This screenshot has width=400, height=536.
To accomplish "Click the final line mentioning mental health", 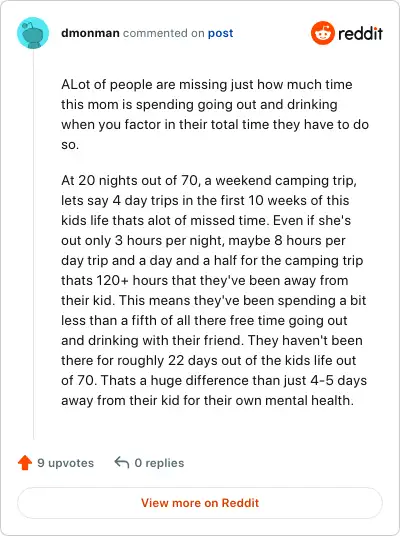I will click(208, 401).
